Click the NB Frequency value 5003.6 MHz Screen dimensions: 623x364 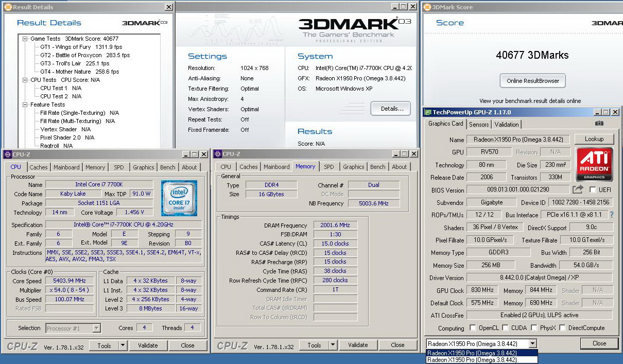tap(374, 203)
